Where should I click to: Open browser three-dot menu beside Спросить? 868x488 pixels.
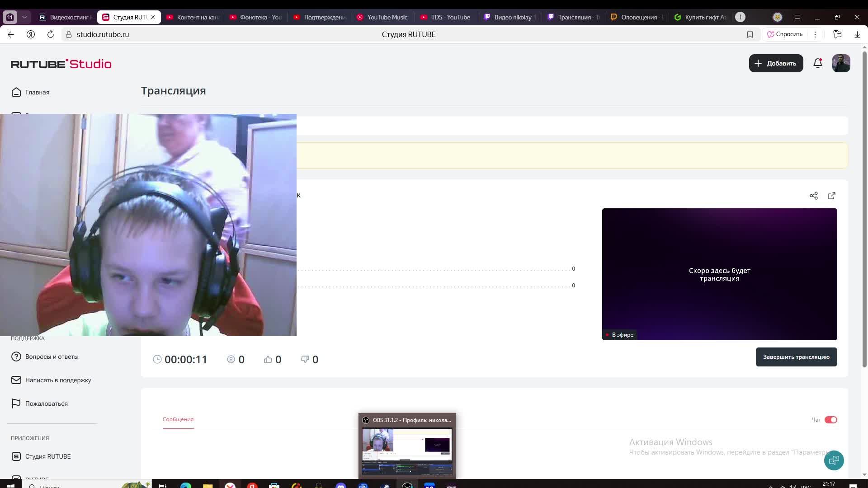(x=815, y=34)
